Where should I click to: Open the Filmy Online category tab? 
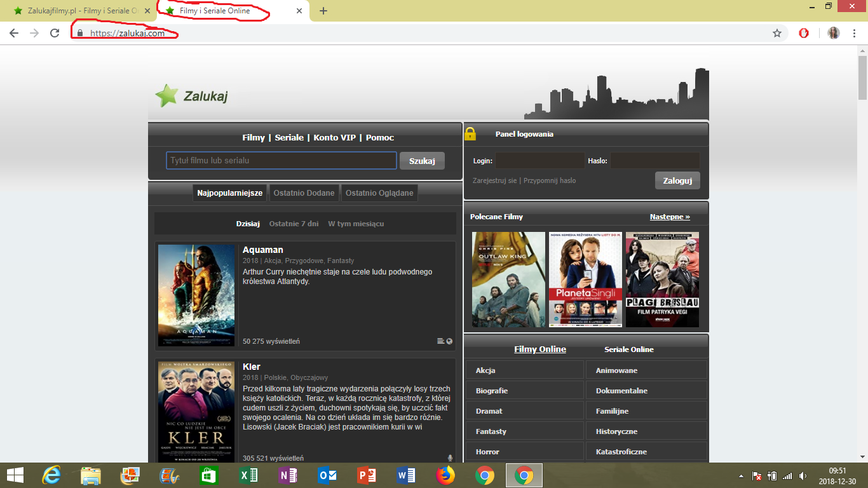[540, 349]
